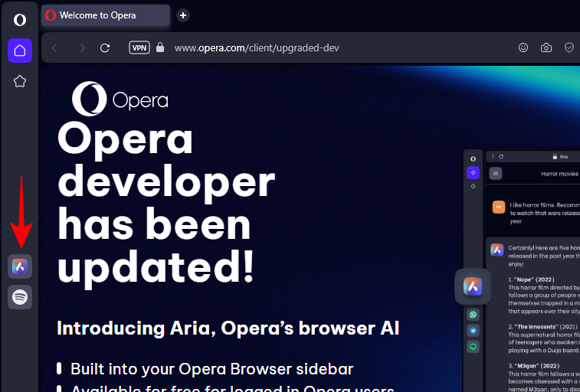
Task: Click the Home icon in sidebar
Action: coord(20,51)
